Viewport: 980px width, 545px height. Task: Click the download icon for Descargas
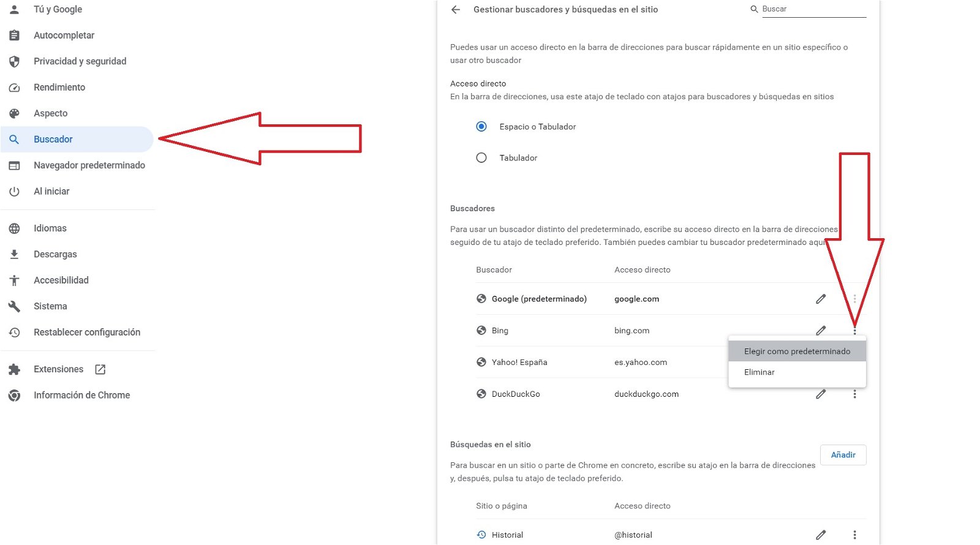pos(14,254)
